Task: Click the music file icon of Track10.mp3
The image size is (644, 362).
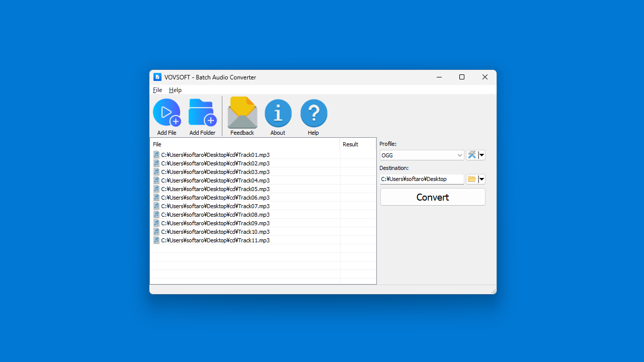Action: (156, 232)
